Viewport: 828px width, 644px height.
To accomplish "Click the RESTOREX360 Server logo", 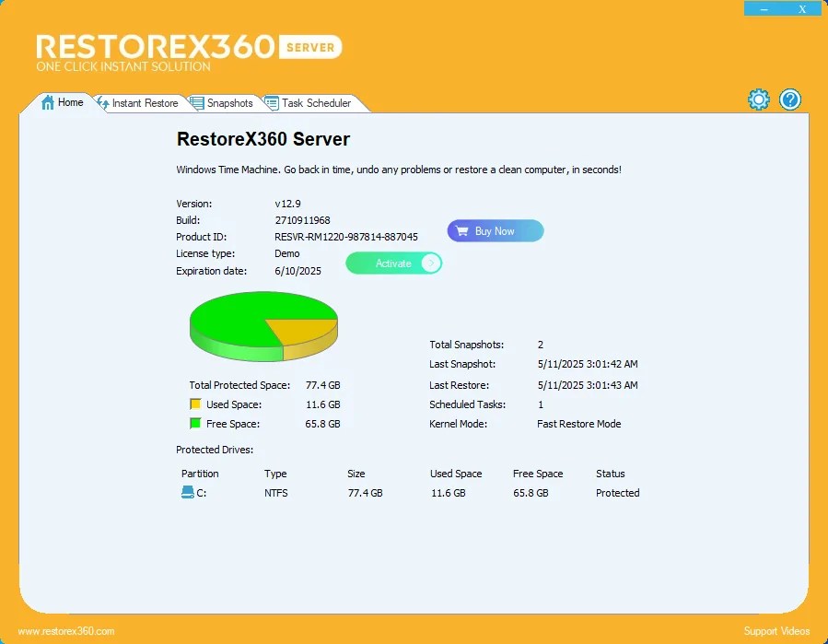I will (x=189, y=52).
